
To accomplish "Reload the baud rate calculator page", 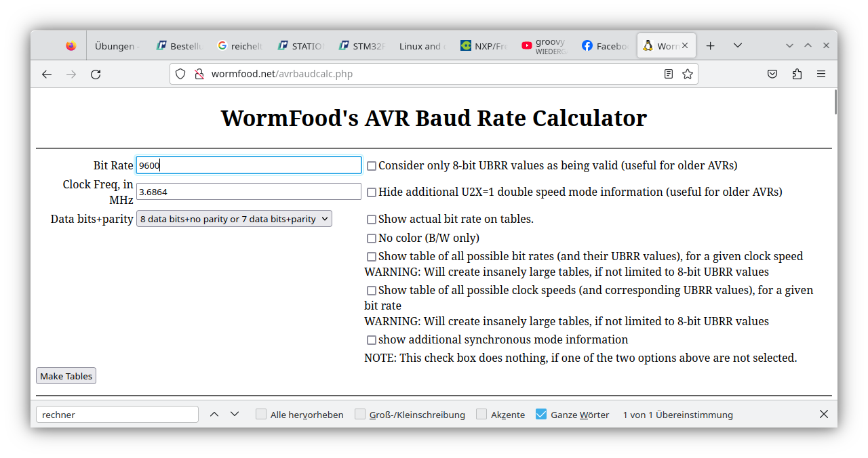I will coord(96,74).
